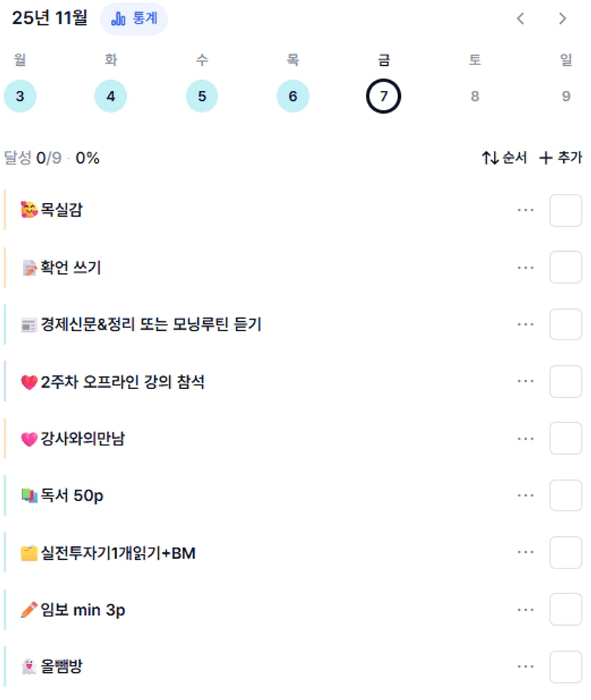The height and width of the screenshot is (700, 591).
Task: Select Saturday the 8th
Action: point(475,97)
